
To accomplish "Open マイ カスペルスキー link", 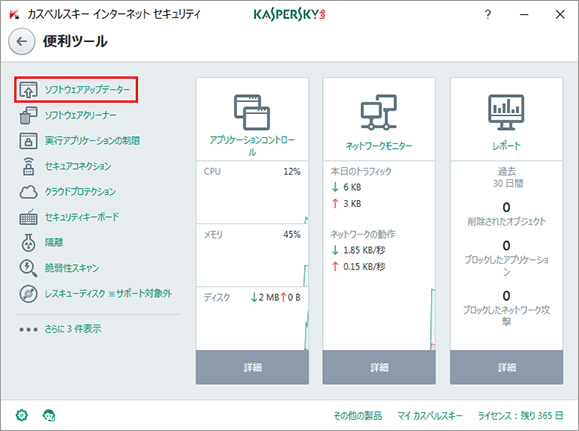I will tap(430, 416).
